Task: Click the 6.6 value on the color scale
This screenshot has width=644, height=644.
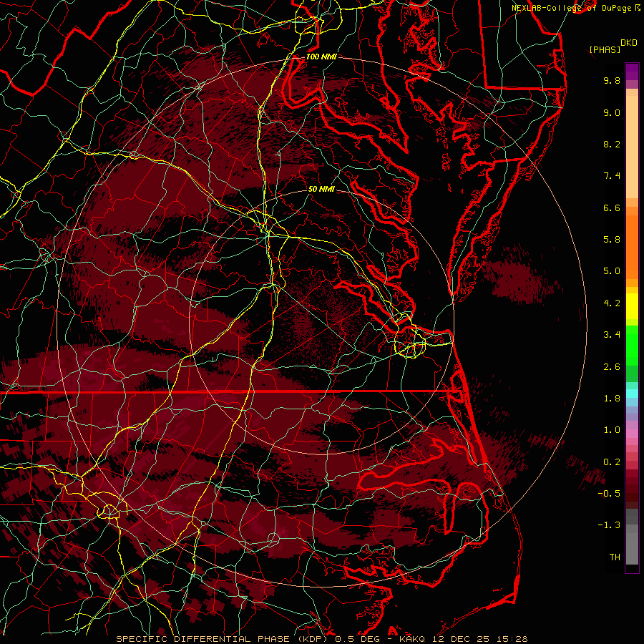Action: pos(612,208)
